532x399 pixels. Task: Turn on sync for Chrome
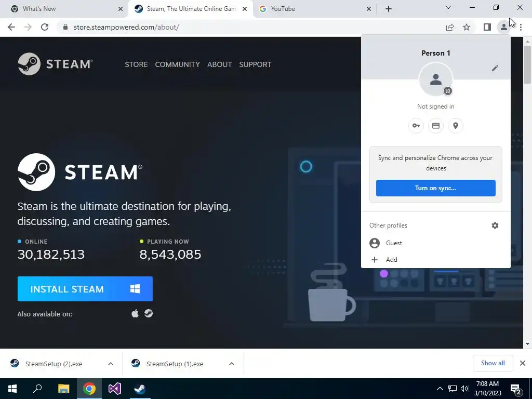(436, 188)
